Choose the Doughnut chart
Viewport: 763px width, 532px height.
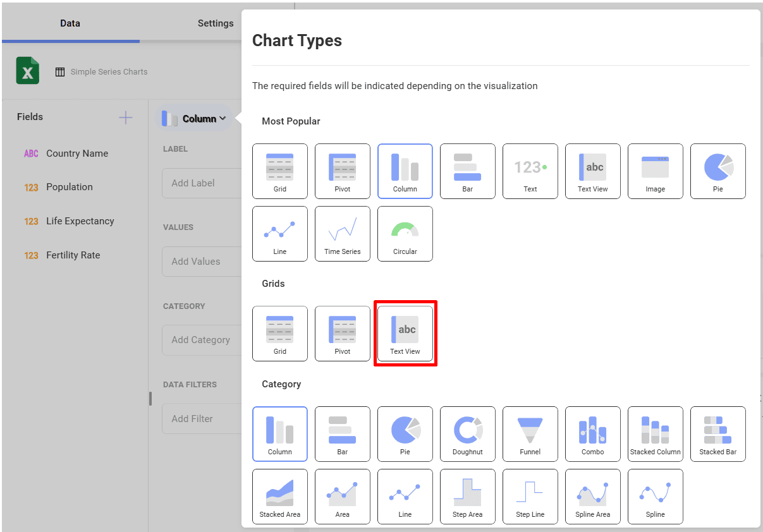pyautogui.click(x=468, y=434)
